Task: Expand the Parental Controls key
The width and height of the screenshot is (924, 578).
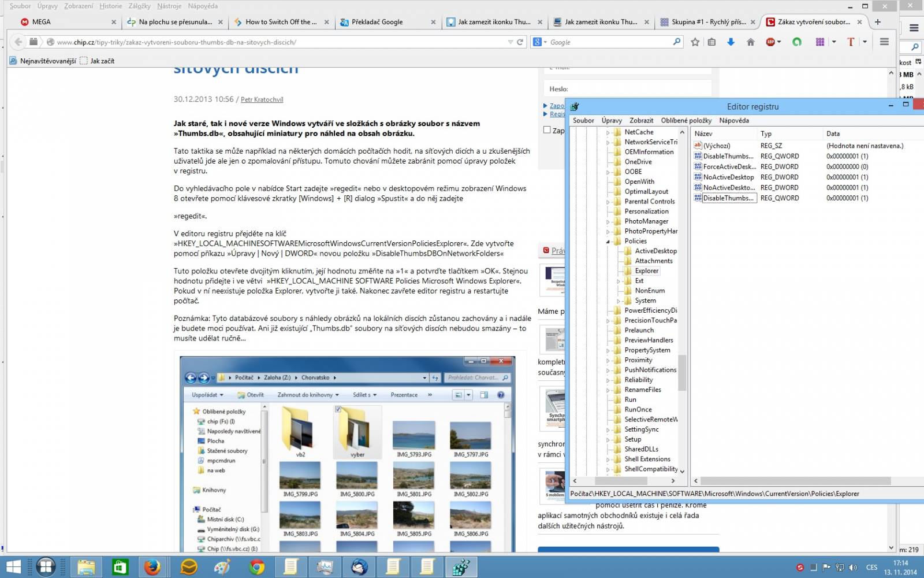Action: tap(608, 202)
